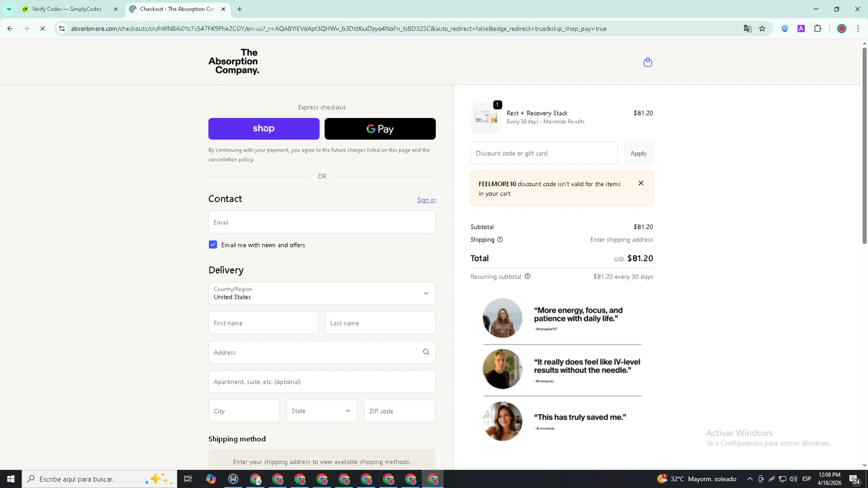Click the Windows taskbar search box
Viewport: 868px width, 488px height.
point(100,479)
